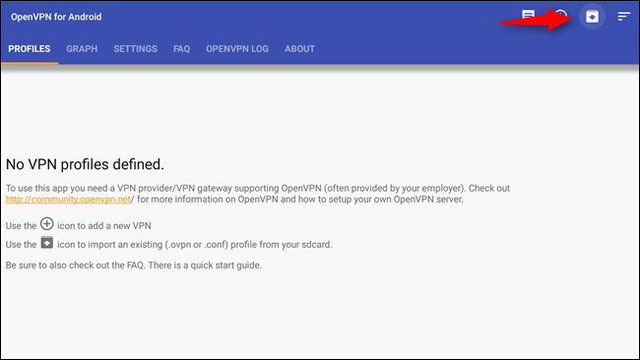Click the quick start guide FAQ sentence
Image resolution: width=640 pixels, height=360 pixels.
click(x=134, y=265)
